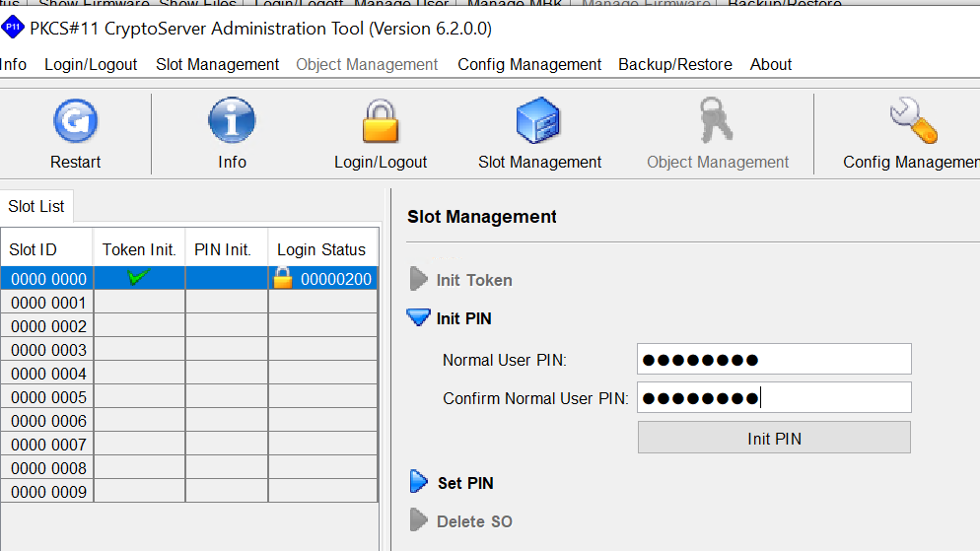Image resolution: width=980 pixels, height=551 pixels.
Task: Open the Object Management menu
Action: [367, 64]
